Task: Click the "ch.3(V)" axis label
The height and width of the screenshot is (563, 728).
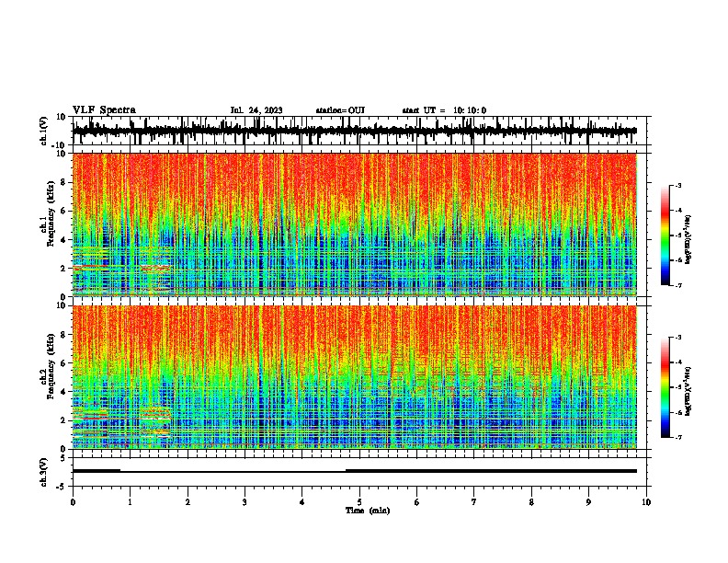Action: 44,472
